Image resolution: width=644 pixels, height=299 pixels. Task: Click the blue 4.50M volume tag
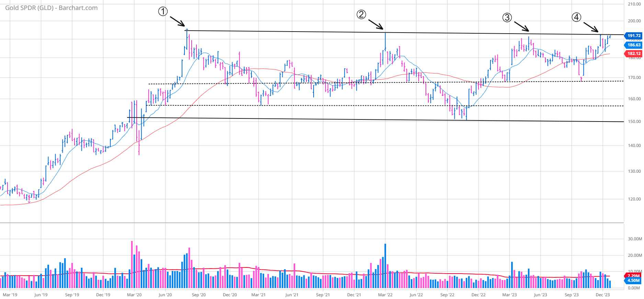(634, 280)
